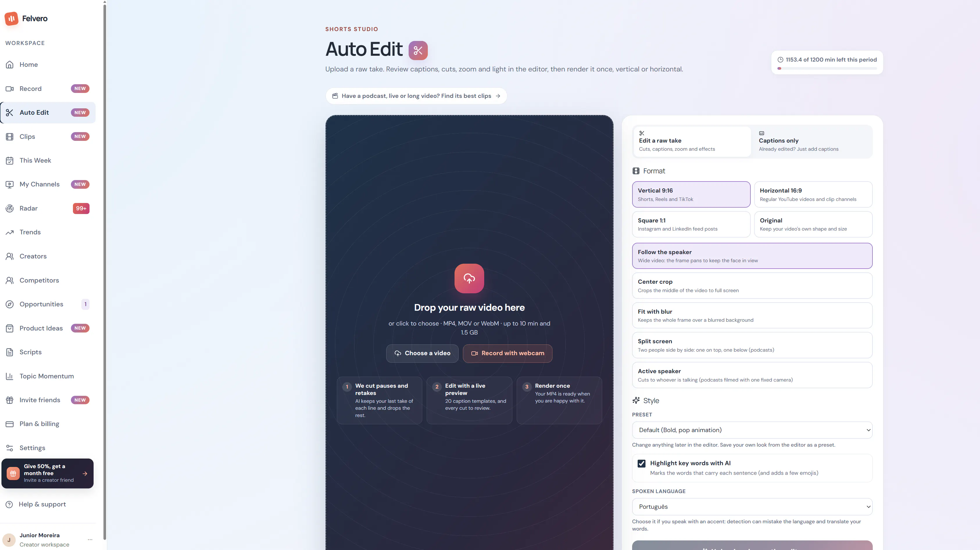
Task: Click the Creators people icon
Action: [10, 256]
